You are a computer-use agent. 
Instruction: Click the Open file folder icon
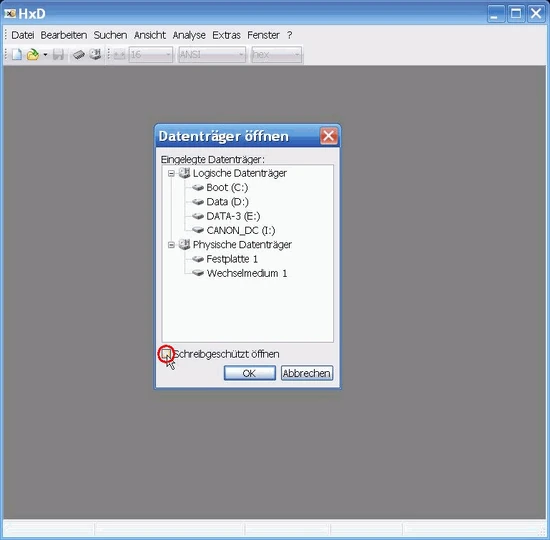[x=33, y=55]
